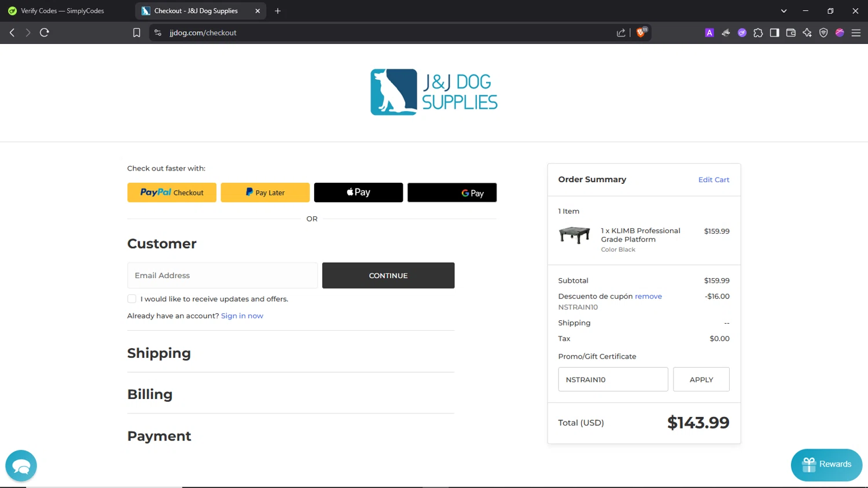The width and height of the screenshot is (868, 488).
Task: Click the KLIMB platform product thumbnail
Action: coord(575,235)
